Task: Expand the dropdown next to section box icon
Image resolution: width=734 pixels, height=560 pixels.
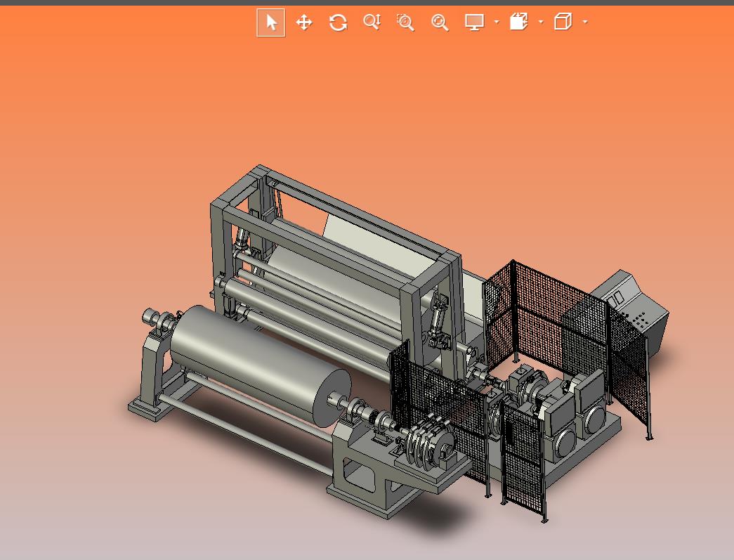Action: [x=541, y=22]
